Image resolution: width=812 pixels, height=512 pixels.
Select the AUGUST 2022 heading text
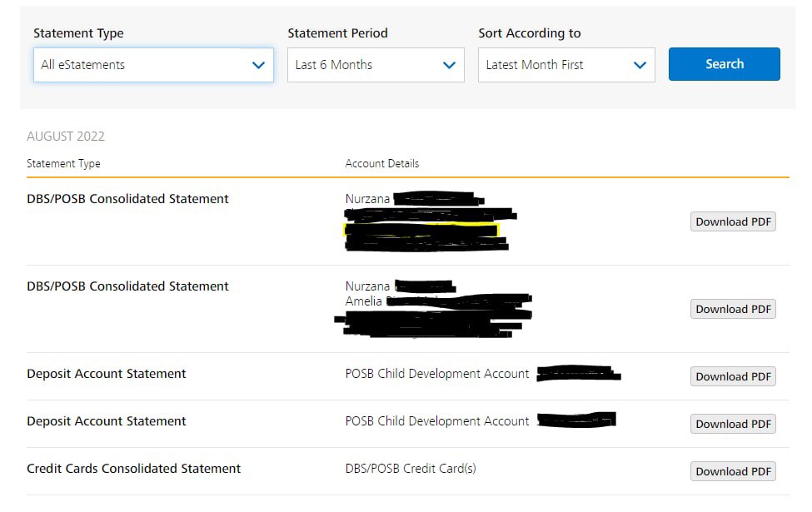tap(66, 137)
